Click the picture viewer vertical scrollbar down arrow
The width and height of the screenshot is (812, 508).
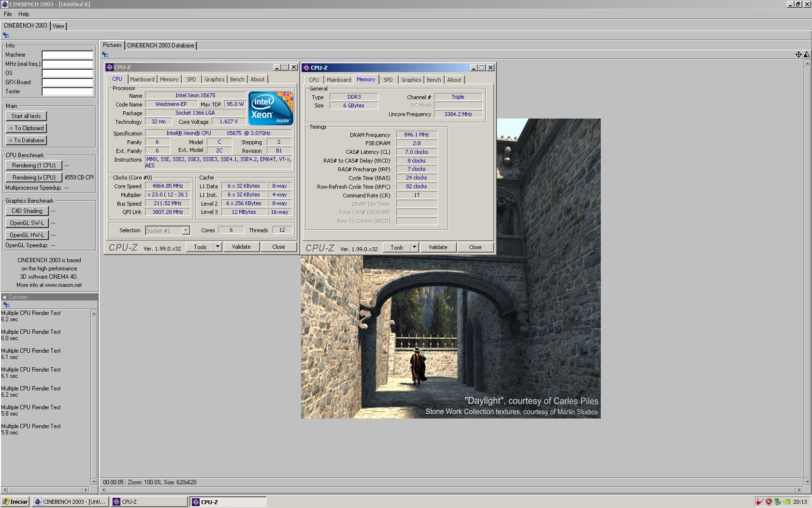(x=807, y=481)
